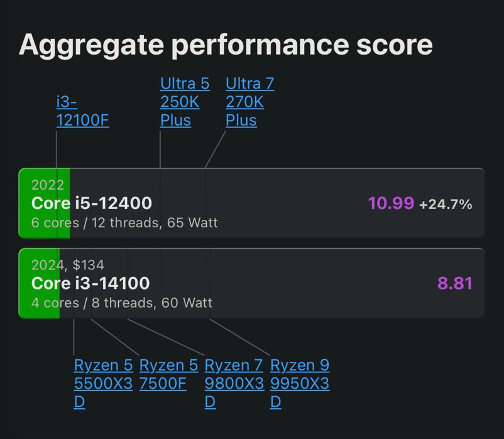Open the Ryzen 5 5500X3D link
504x439 pixels.
point(103,383)
